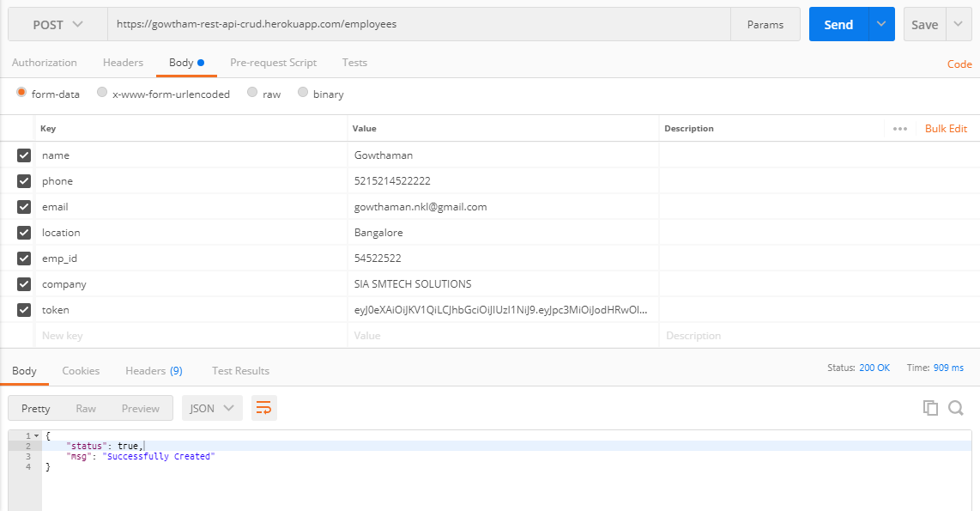This screenshot has height=511, width=980.
Task: Click the Send button
Action: point(838,24)
